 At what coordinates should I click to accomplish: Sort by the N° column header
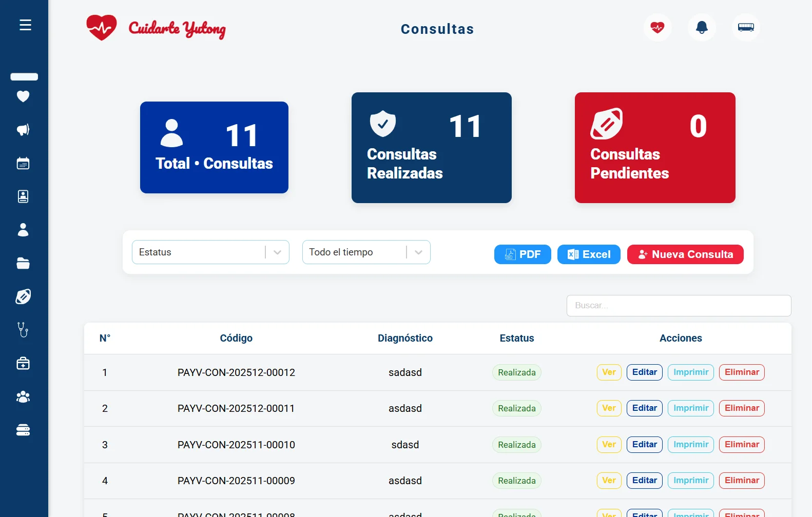pos(105,338)
